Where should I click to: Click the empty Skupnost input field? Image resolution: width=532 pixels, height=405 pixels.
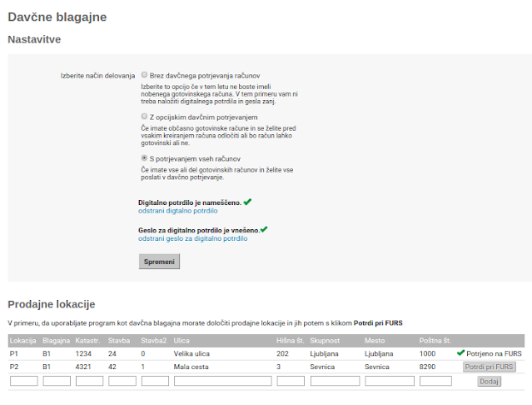(334, 381)
